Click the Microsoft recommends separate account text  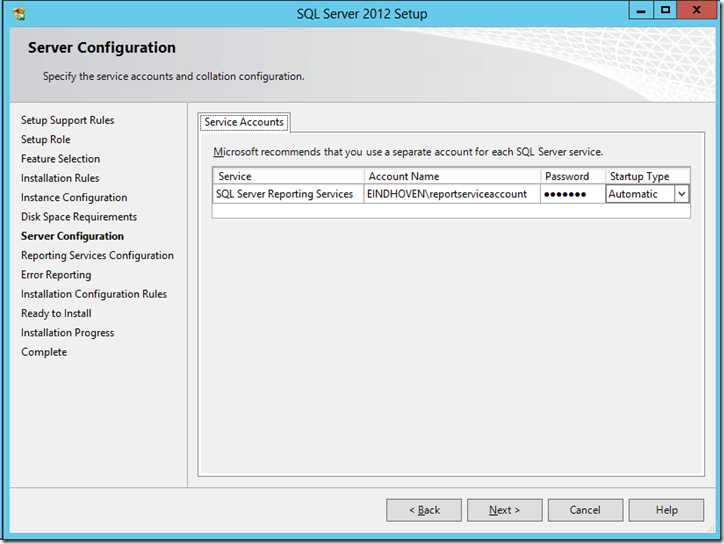pos(408,152)
